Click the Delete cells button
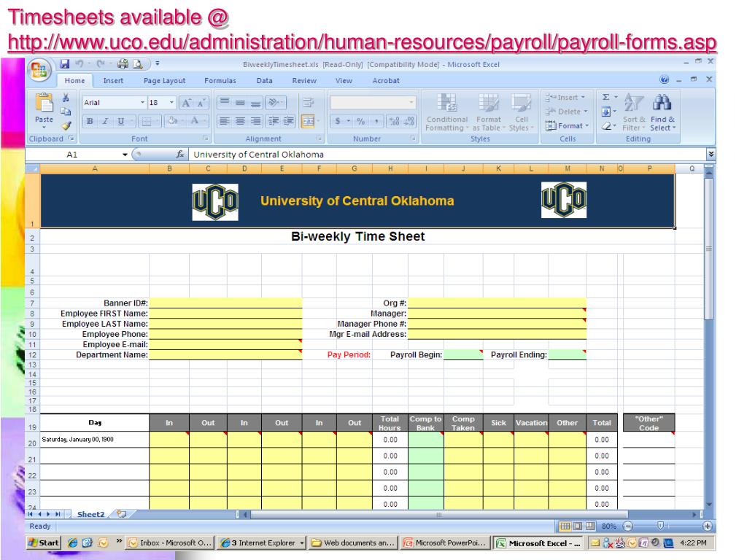 566,112
